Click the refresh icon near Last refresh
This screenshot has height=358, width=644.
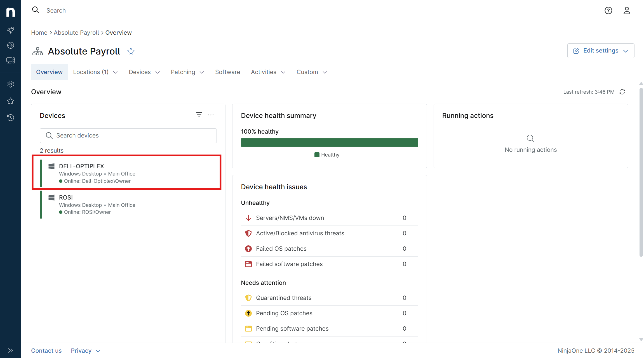pos(622,92)
